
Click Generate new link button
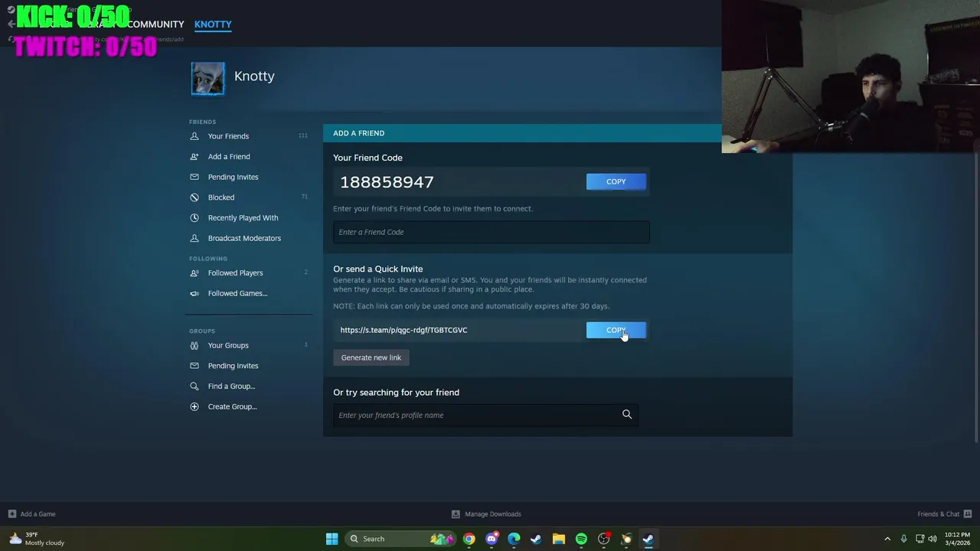(x=371, y=357)
